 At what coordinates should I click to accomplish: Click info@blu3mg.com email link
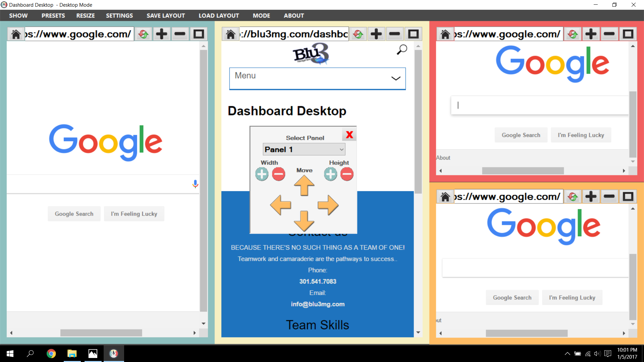click(318, 304)
